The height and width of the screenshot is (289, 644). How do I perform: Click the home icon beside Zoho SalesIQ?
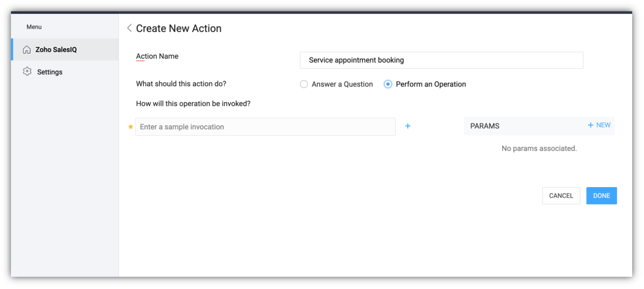click(27, 50)
